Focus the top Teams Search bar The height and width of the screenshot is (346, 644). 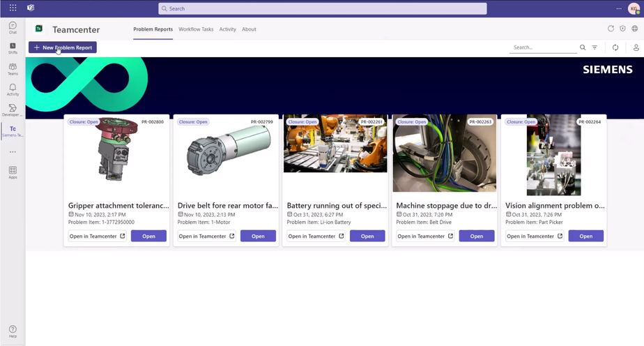pyautogui.click(x=323, y=8)
